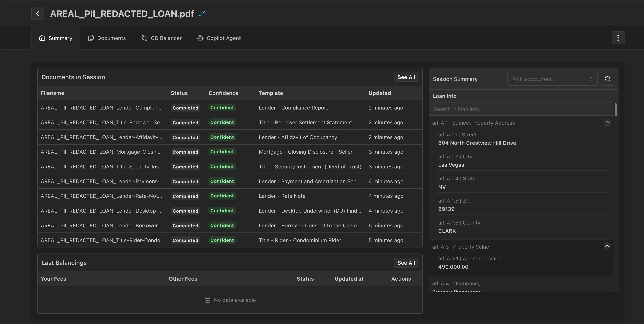Collapse the Property Value section
The image size is (644, 324).
(x=607, y=246)
